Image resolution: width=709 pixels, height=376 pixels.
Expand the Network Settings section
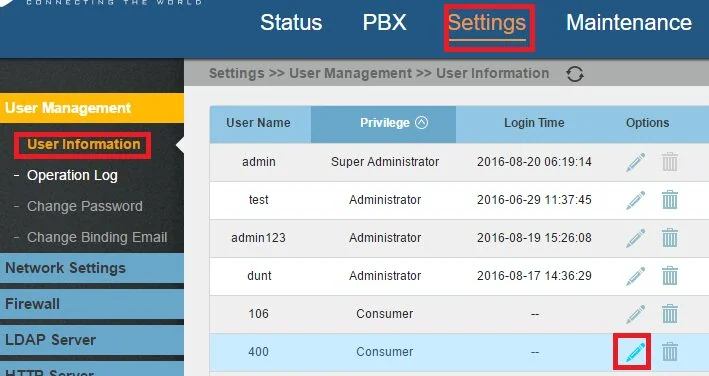pos(92,268)
